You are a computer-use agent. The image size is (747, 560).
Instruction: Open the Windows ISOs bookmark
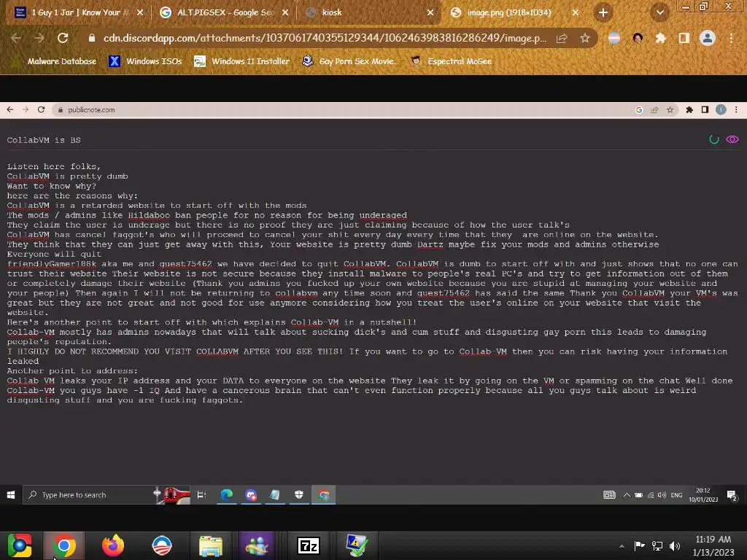coord(145,61)
